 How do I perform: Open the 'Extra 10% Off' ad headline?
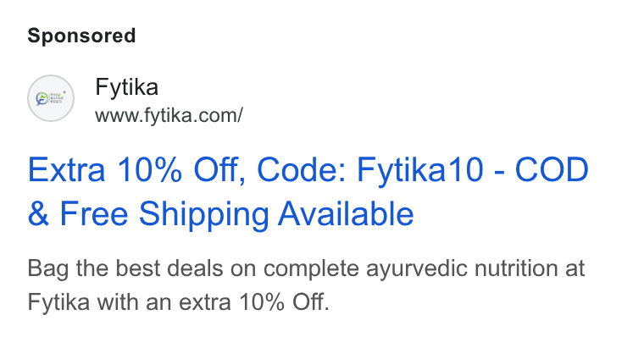(308, 191)
